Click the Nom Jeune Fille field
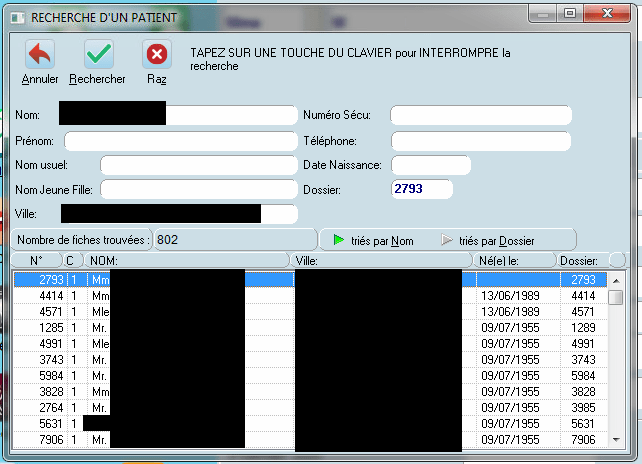 click(x=198, y=189)
